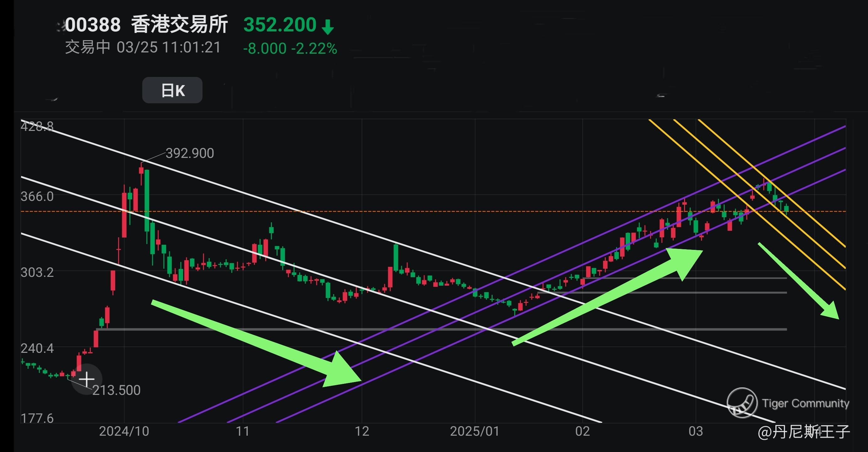868x452 pixels.
Task: Click the 392.900 high price label
Action: (190, 153)
